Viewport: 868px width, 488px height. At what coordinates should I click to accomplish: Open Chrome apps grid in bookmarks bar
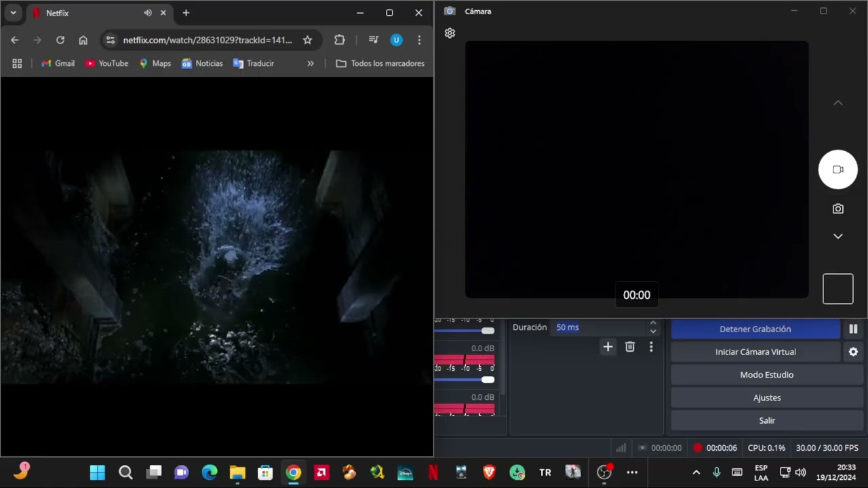(x=18, y=63)
